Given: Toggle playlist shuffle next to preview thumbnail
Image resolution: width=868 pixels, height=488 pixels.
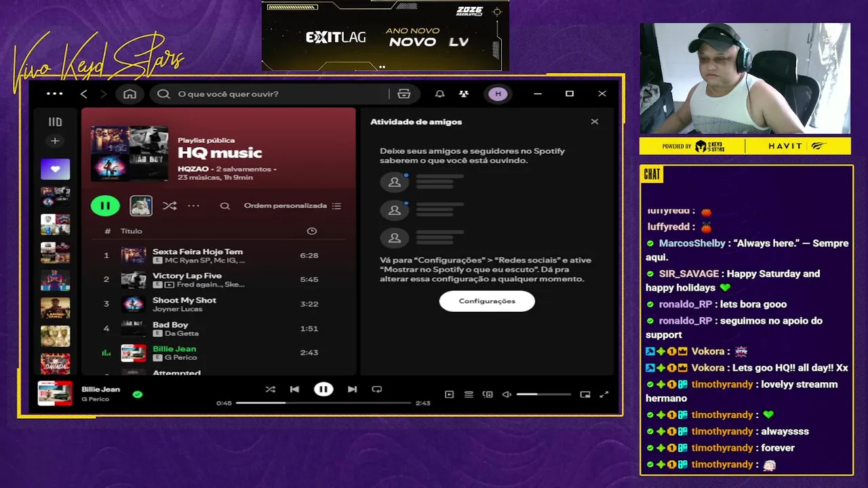Looking at the screenshot, I should pos(170,205).
